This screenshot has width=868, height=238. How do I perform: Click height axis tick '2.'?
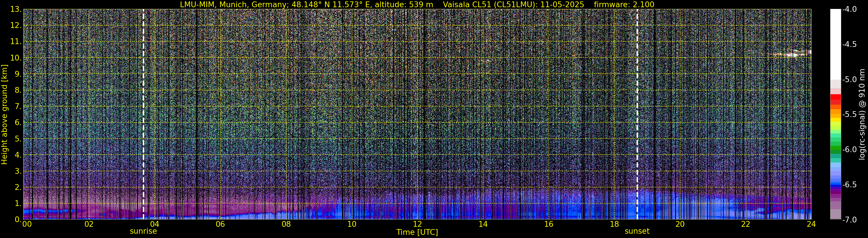(18, 187)
